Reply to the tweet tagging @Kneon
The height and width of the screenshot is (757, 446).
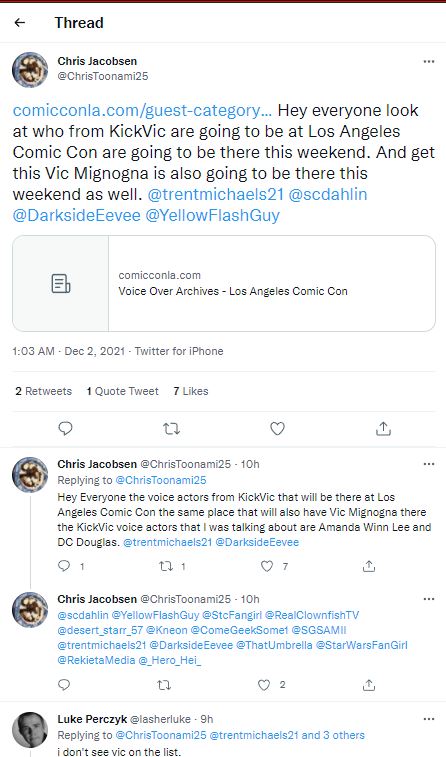(x=64, y=685)
